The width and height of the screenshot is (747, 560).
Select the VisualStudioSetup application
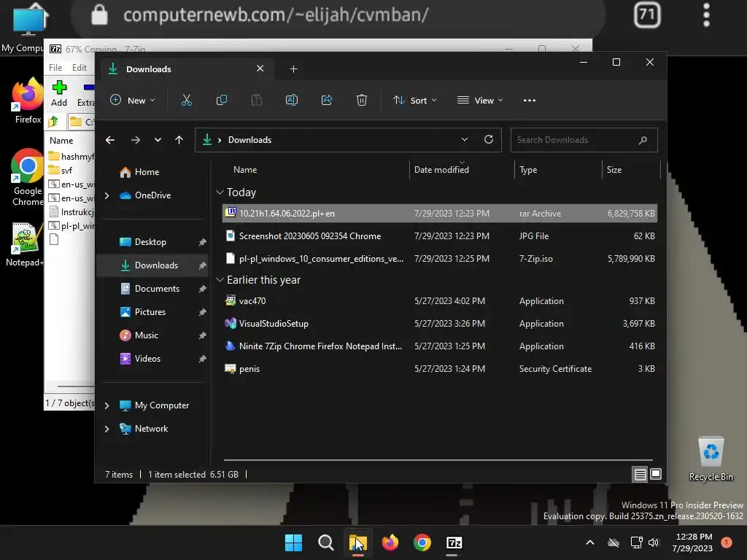tap(440, 323)
